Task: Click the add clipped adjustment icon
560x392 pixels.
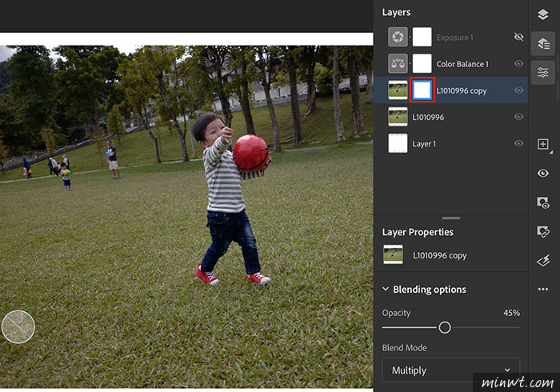Action: coord(543,232)
